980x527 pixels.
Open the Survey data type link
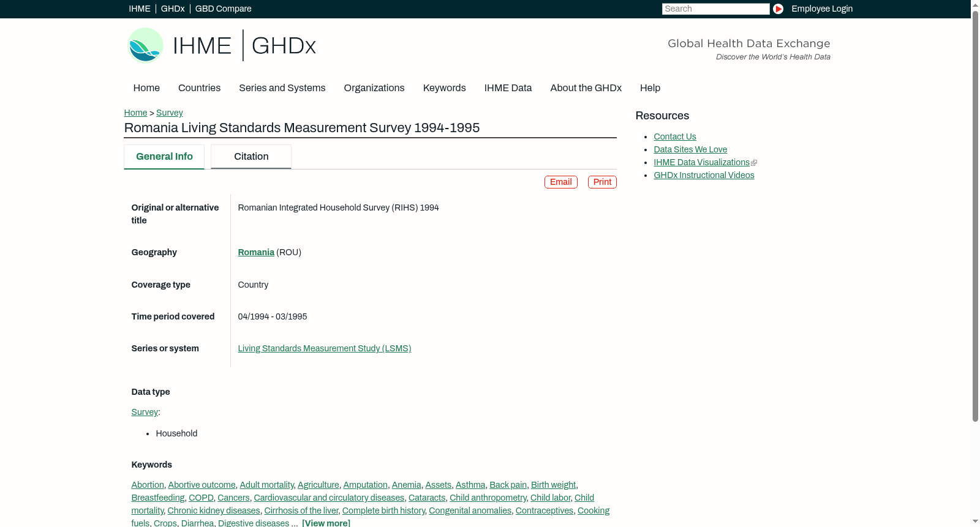pyautogui.click(x=145, y=412)
